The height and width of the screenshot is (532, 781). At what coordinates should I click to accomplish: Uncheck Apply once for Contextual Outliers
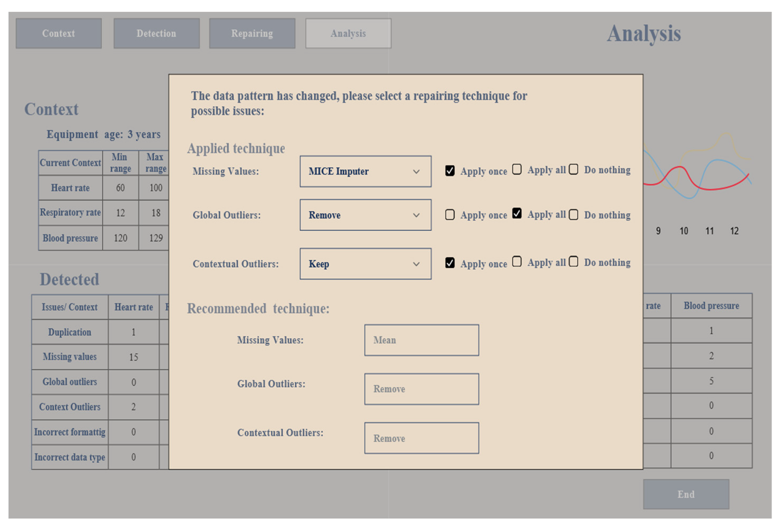coord(450,263)
